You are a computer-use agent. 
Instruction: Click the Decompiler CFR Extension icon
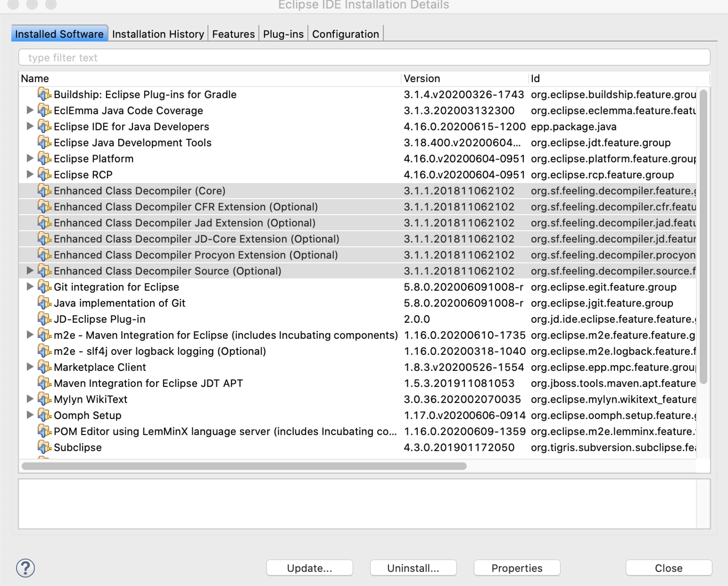point(44,207)
